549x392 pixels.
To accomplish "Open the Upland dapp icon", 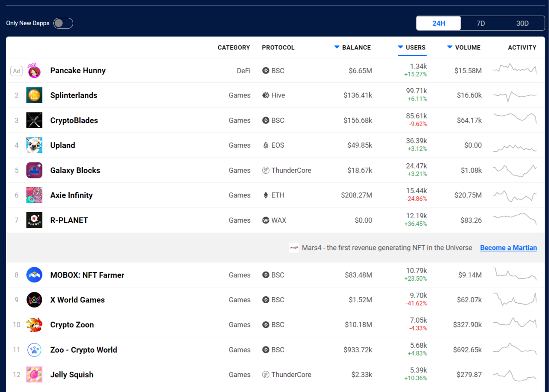I will [x=34, y=145].
